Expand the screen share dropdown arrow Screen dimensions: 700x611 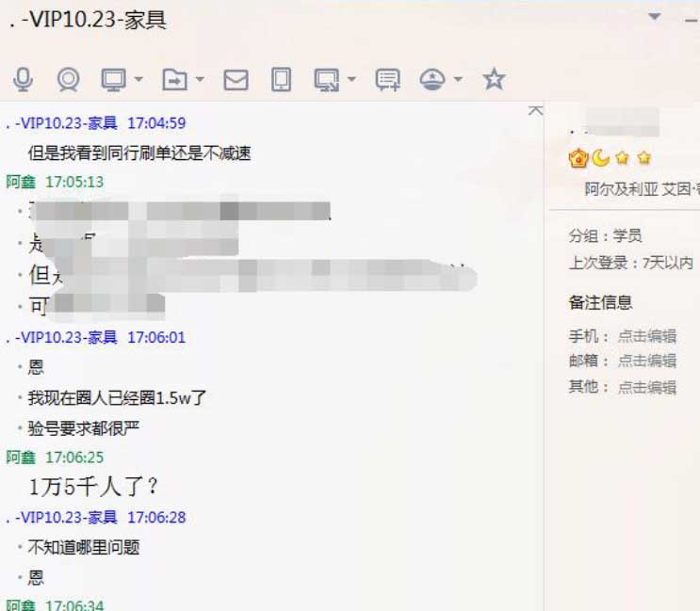pyautogui.click(x=351, y=79)
